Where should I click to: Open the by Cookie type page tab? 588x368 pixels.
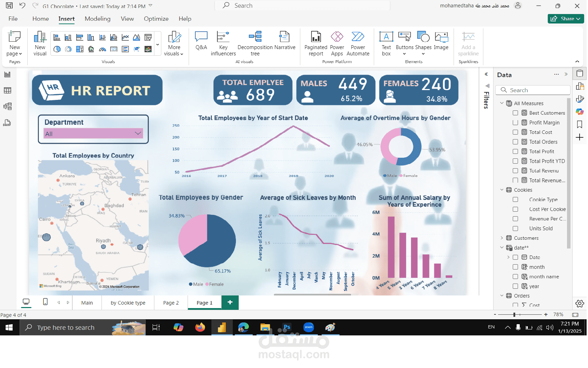click(128, 303)
